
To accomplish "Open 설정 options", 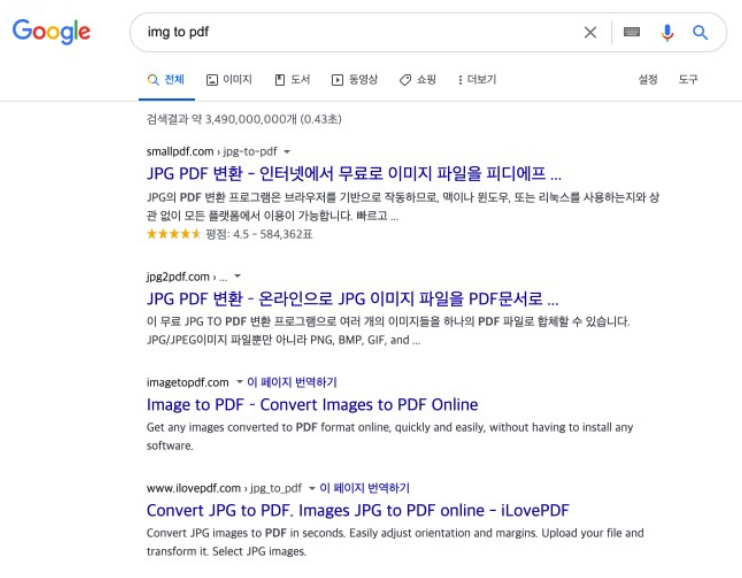I will coord(648,80).
